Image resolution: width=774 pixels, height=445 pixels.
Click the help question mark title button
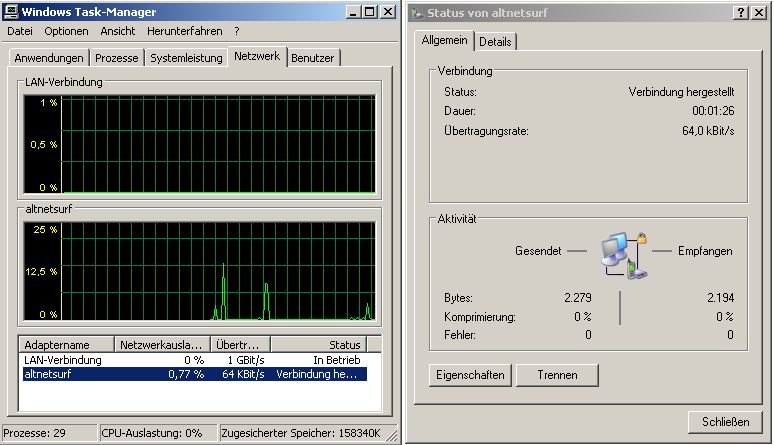740,13
